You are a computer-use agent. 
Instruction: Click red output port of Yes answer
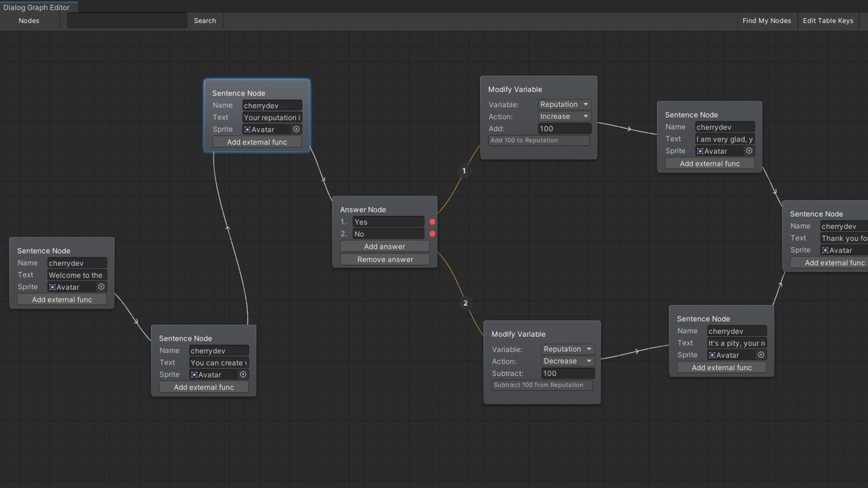tap(433, 222)
